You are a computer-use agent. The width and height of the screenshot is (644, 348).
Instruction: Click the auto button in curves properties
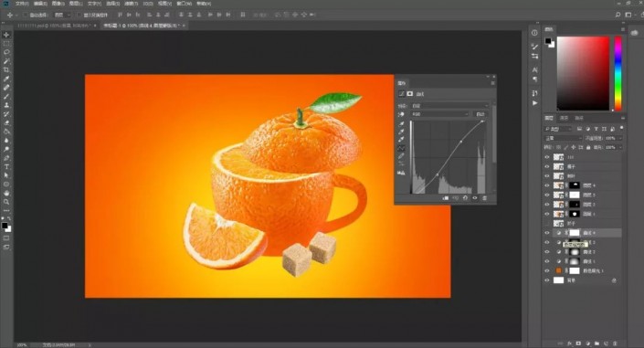[x=480, y=114]
